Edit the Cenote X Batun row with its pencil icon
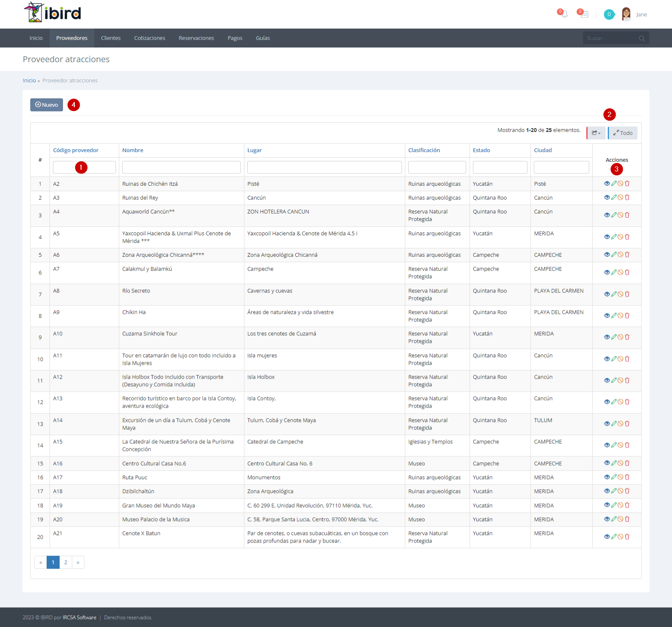This screenshot has height=627, width=672. 614,537
